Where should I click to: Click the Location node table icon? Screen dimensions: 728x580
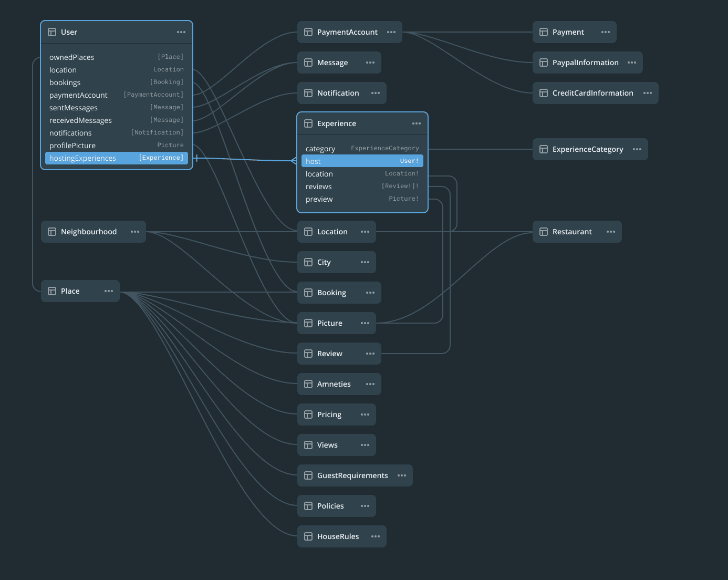pyautogui.click(x=308, y=232)
